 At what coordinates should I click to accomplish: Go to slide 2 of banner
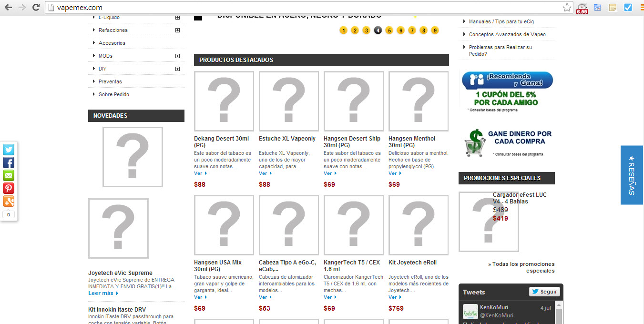click(x=355, y=30)
